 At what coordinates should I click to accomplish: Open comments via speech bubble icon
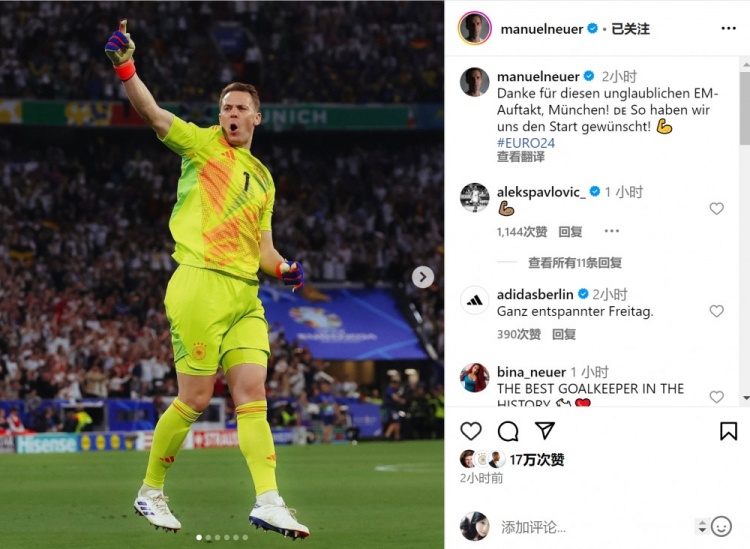tap(508, 431)
